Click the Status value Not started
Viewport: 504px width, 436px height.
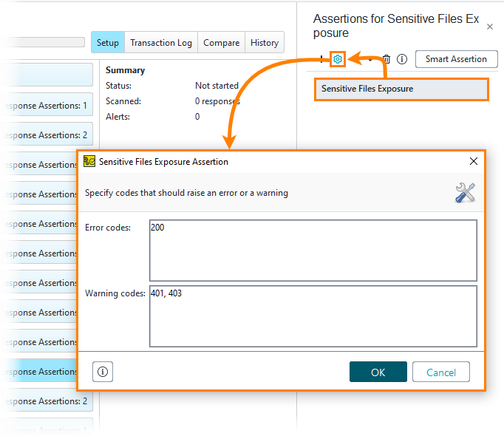(217, 86)
